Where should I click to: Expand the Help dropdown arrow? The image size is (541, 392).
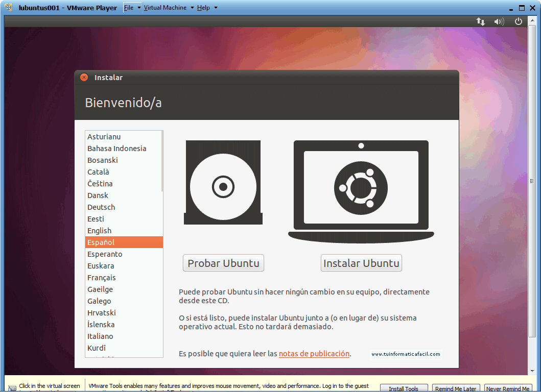(x=216, y=8)
